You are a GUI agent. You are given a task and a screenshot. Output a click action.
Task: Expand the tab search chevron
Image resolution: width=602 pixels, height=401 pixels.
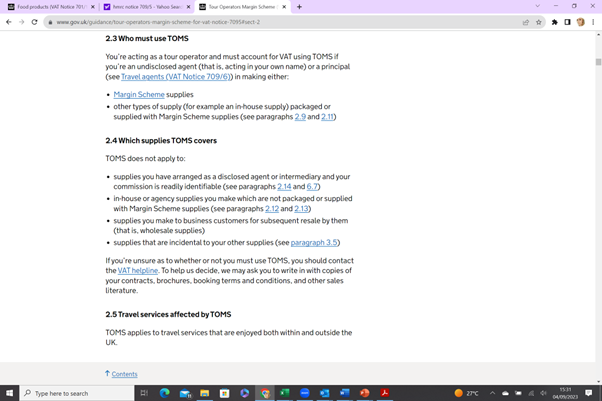(x=537, y=7)
